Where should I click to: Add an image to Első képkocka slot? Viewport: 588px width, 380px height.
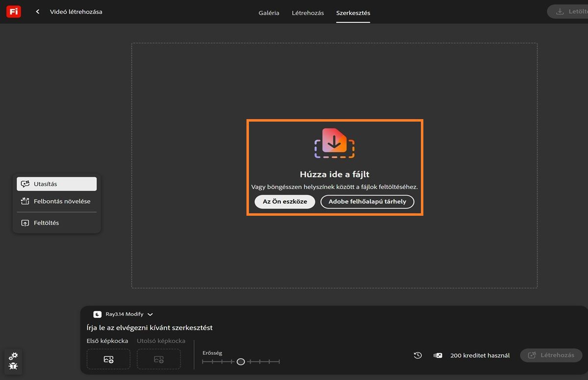pos(108,359)
